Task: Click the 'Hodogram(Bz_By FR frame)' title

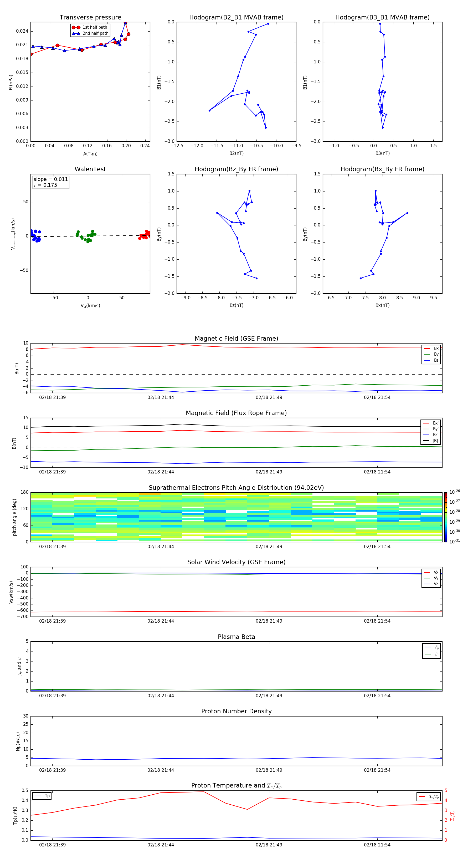Action: click(236, 169)
